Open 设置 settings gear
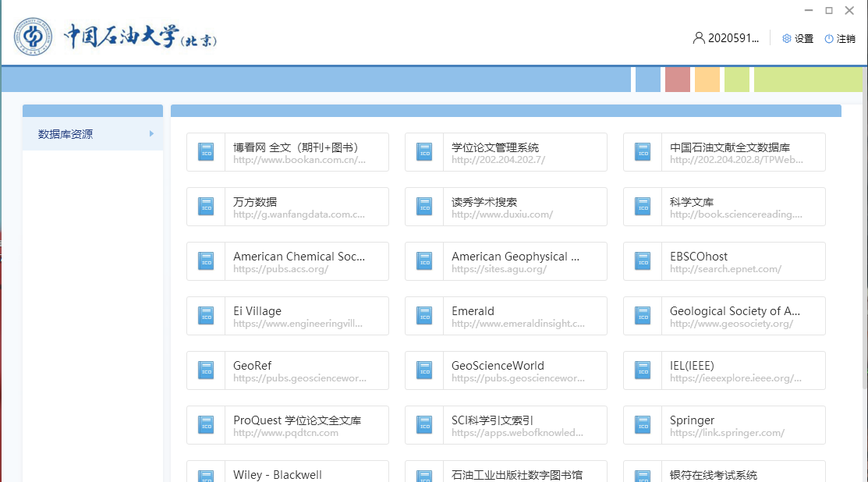This screenshot has width=868, height=482. click(x=787, y=39)
